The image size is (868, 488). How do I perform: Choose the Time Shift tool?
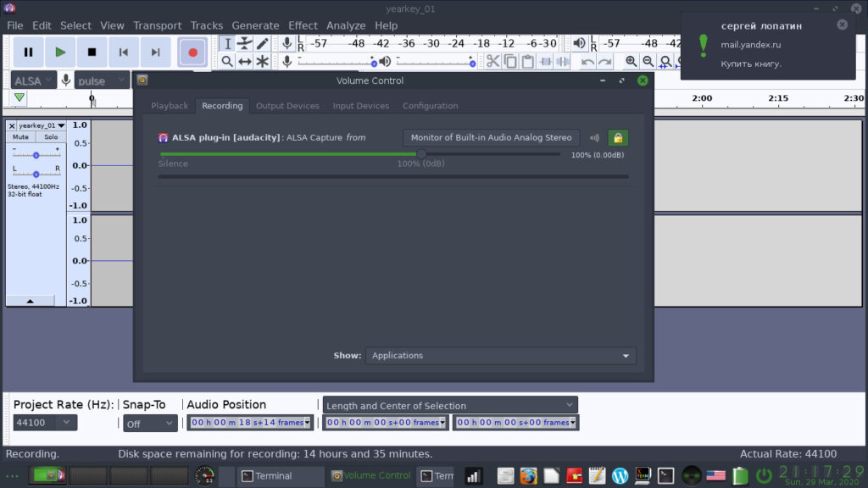(245, 61)
